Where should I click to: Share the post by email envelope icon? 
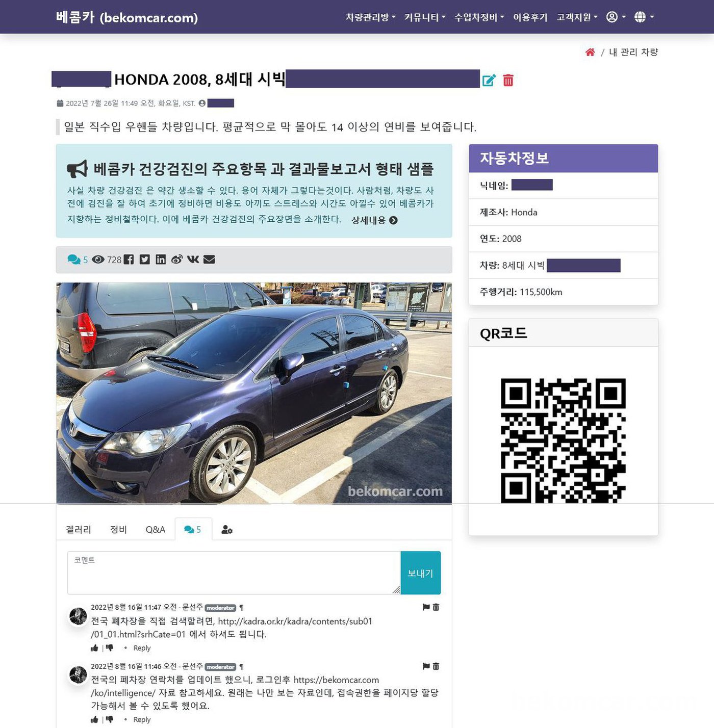pyautogui.click(x=209, y=259)
